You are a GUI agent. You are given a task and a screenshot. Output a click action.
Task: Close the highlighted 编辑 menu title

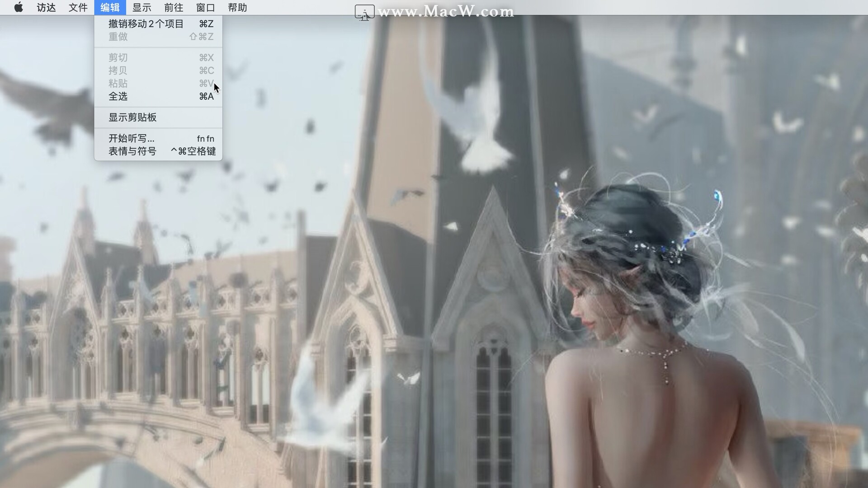110,8
